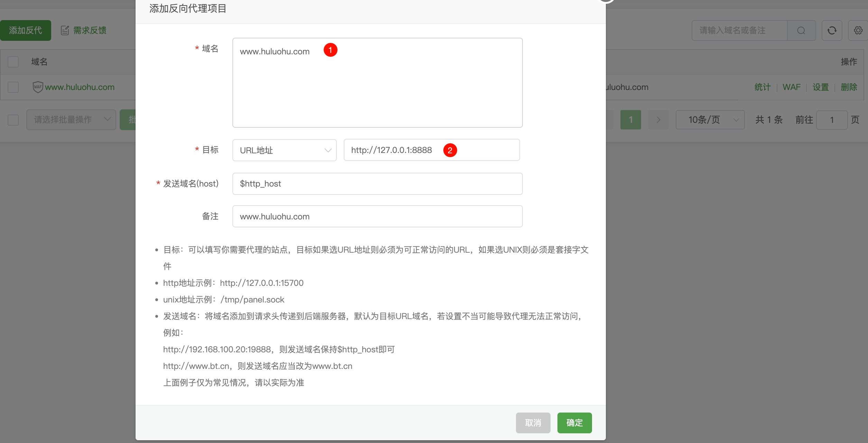Click the search magnifier icon

[x=801, y=30]
